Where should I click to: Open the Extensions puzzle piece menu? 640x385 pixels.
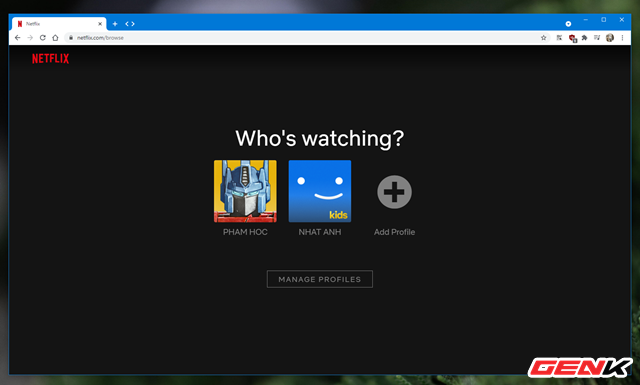584,38
